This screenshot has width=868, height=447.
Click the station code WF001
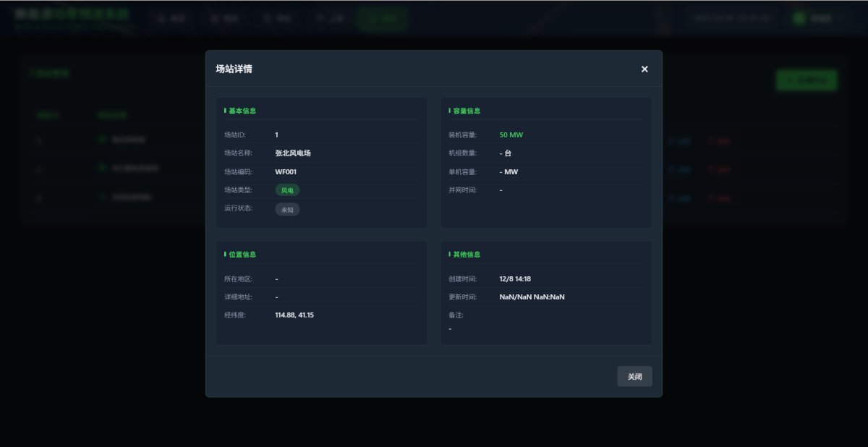pos(286,172)
